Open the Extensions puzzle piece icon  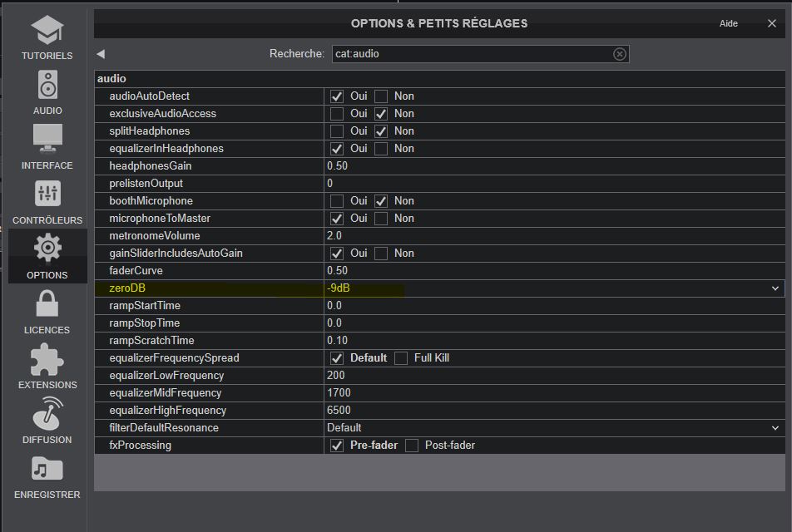point(47,359)
